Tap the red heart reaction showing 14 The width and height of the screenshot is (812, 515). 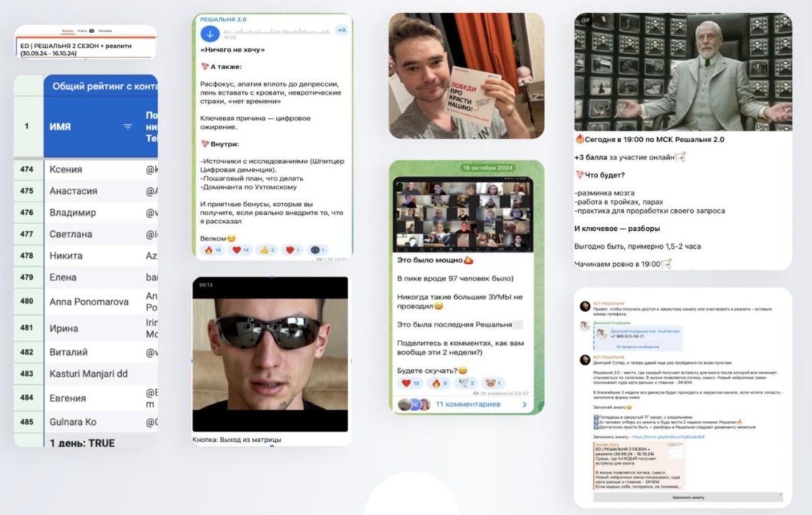pyautogui.click(x=241, y=250)
